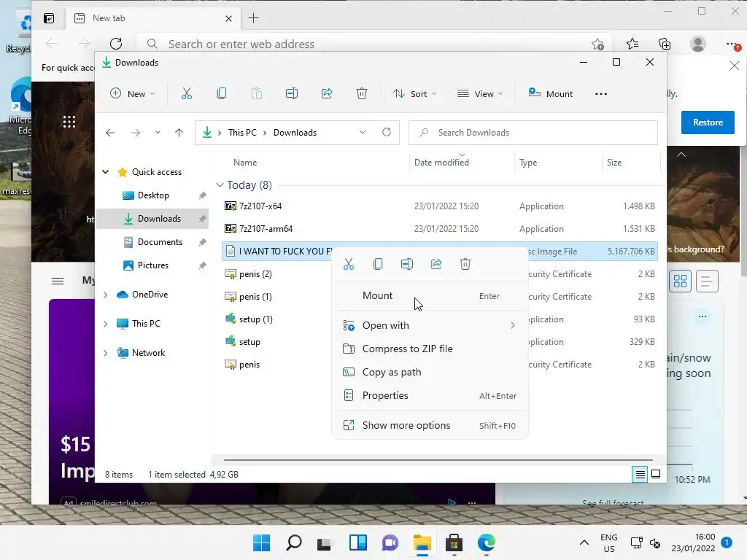Select the penis (2) certificate file

(255, 274)
